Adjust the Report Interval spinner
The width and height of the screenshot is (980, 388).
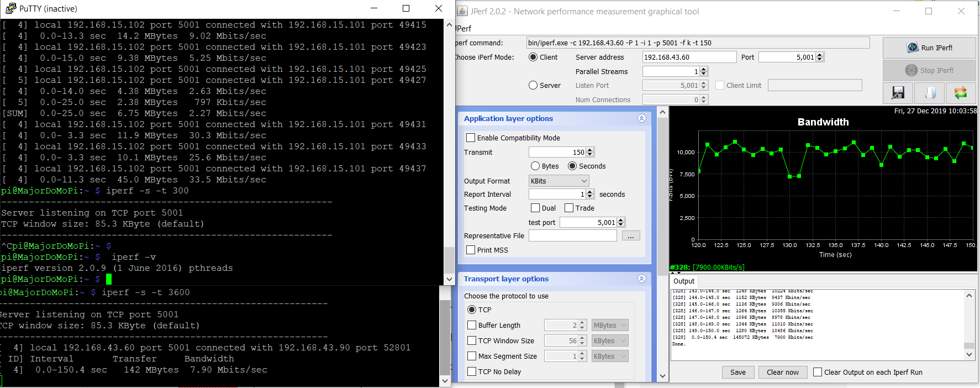pyautogui.click(x=590, y=194)
